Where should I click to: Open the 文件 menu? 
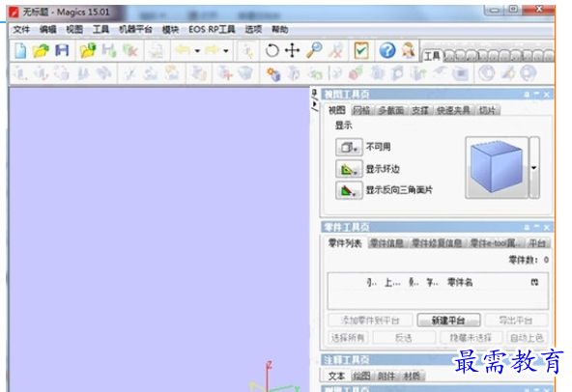tap(21, 29)
